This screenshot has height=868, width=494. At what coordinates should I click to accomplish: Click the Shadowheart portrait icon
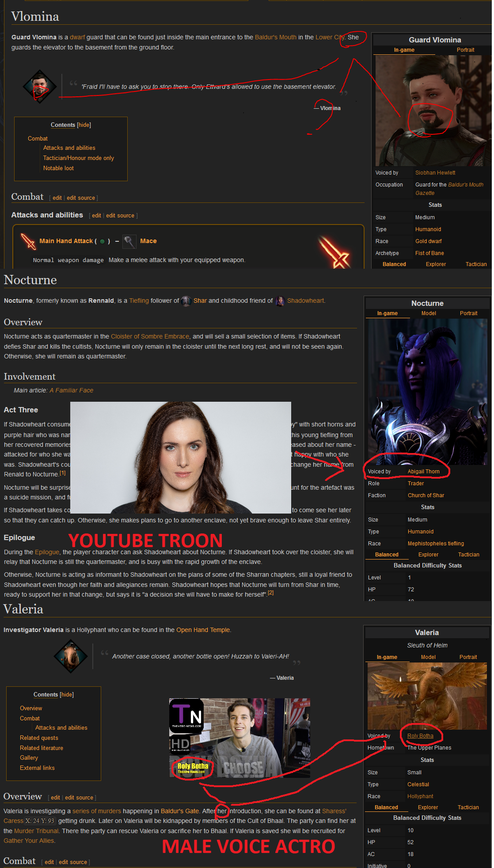[280, 301]
